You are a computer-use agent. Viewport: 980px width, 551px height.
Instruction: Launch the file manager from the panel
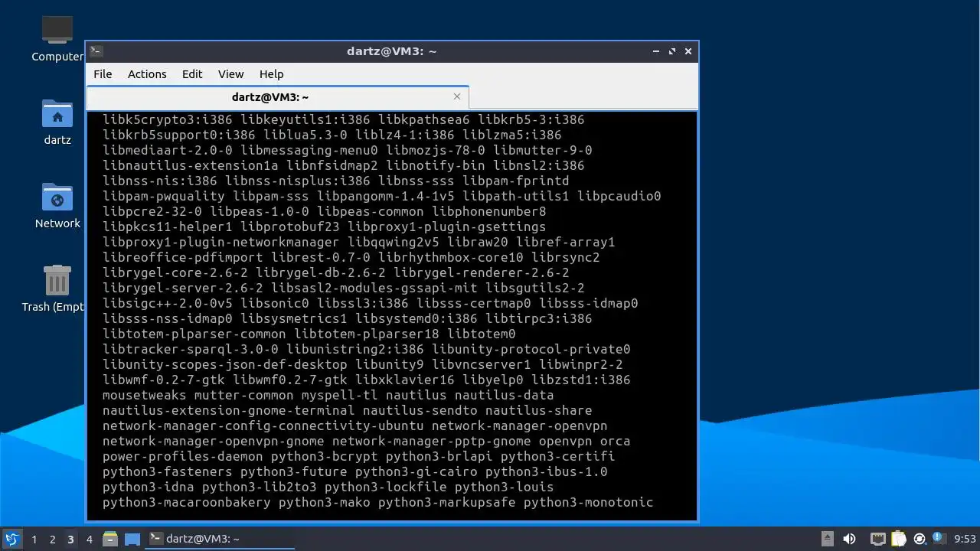(x=110, y=539)
